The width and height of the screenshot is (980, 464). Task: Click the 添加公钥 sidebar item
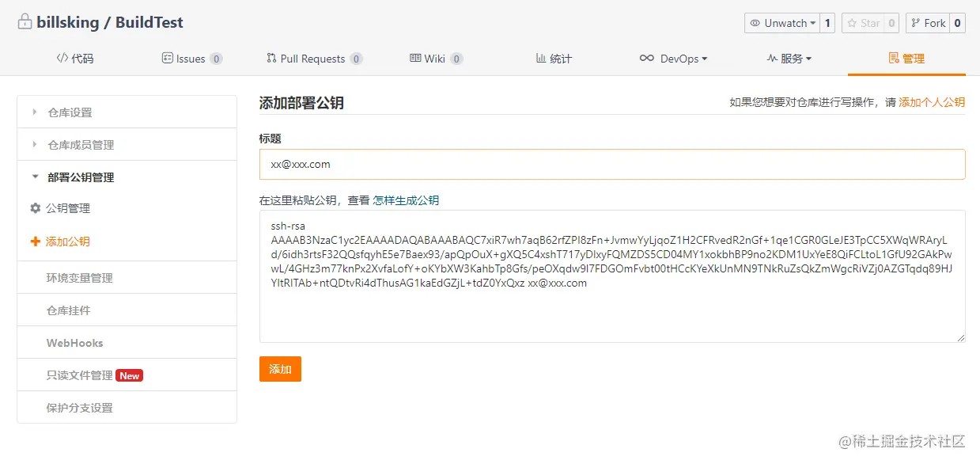(60, 242)
